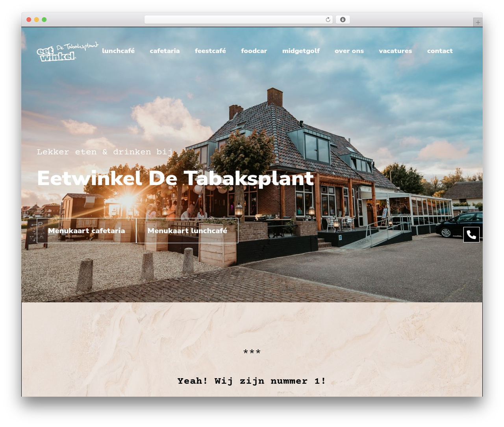504x427 pixels.
Task: Click the browser download icon
Action: pos(343,20)
